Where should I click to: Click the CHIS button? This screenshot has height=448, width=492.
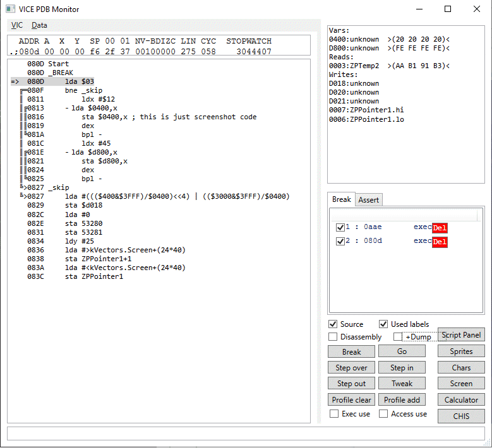pos(461,416)
